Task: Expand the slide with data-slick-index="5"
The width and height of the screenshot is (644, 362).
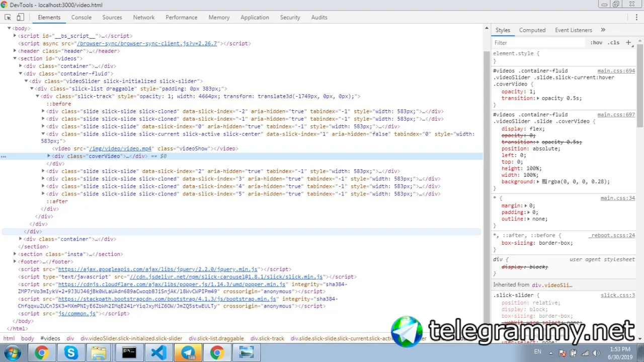Action: (x=43, y=194)
